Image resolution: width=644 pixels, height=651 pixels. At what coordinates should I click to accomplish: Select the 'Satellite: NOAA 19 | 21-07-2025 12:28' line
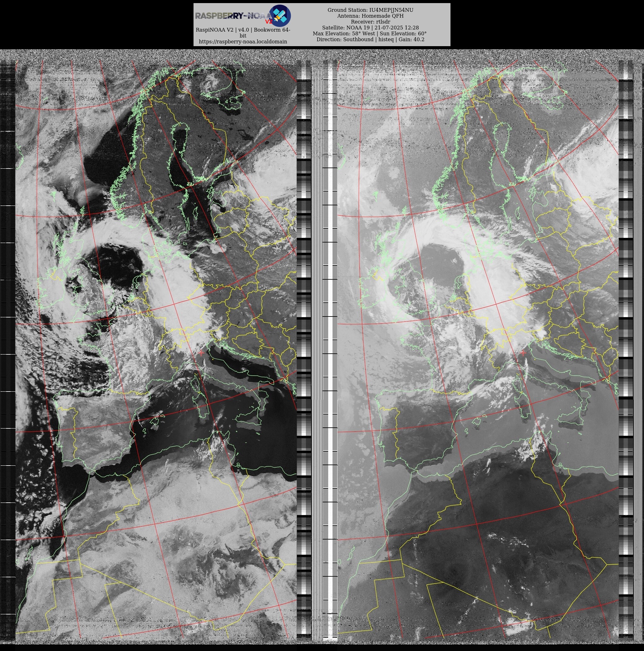click(370, 28)
